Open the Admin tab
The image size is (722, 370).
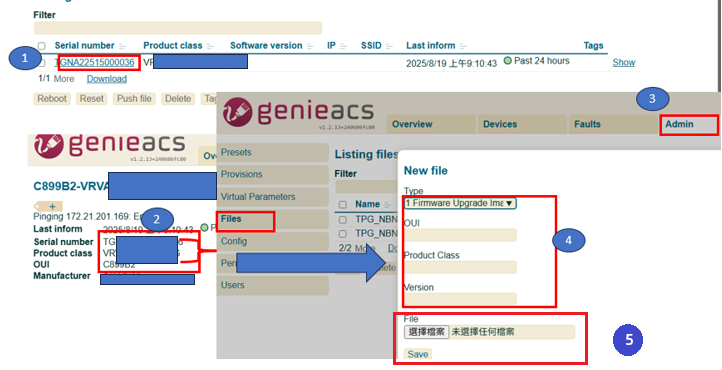click(689, 124)
